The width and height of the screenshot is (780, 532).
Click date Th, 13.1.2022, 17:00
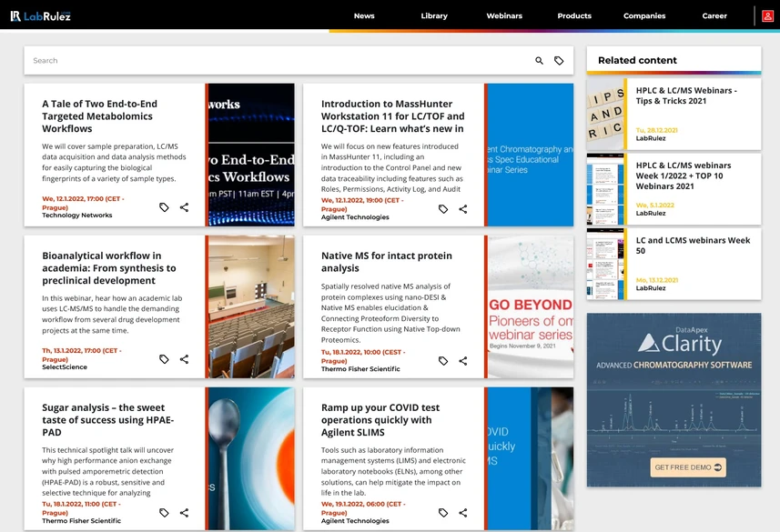82,355
